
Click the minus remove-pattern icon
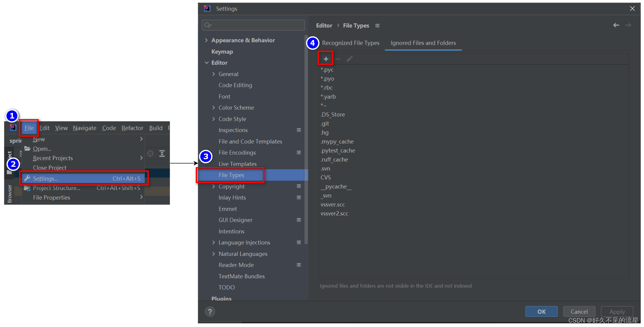[x=338, y=59]
